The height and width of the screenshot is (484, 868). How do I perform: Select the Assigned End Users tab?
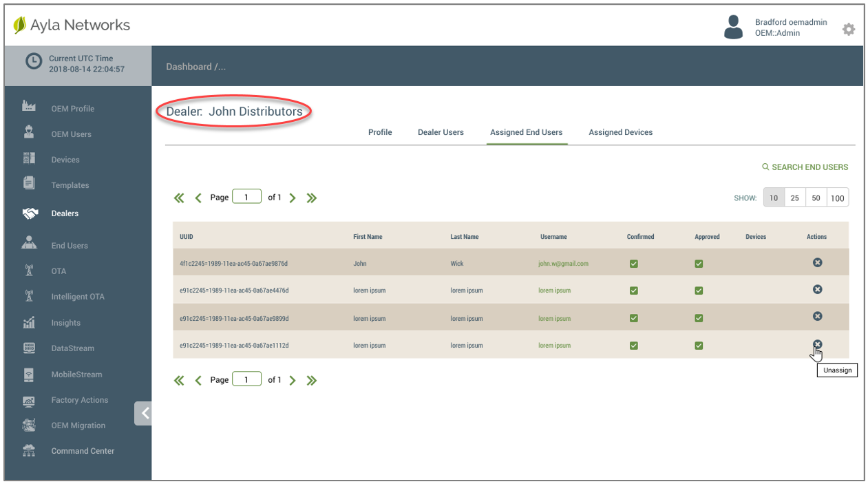point(527,132)
